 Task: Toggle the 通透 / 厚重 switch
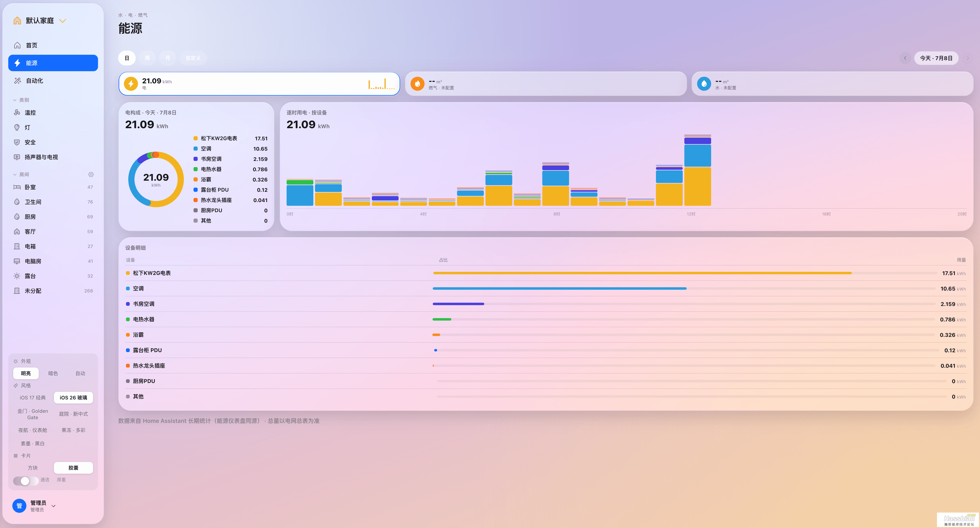tap(26, 481)
